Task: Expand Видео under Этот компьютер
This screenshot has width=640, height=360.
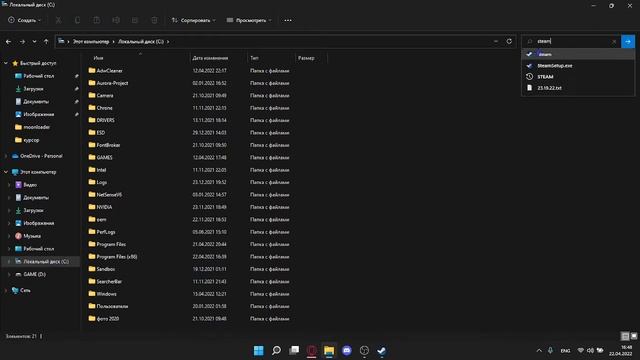Action: click(x=9, y=184)
